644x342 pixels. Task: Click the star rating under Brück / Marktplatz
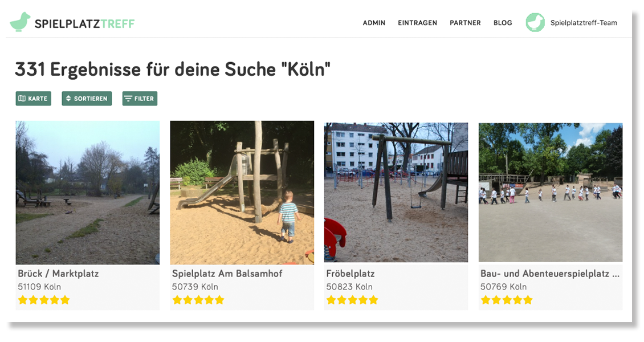[x=43, y=300]
